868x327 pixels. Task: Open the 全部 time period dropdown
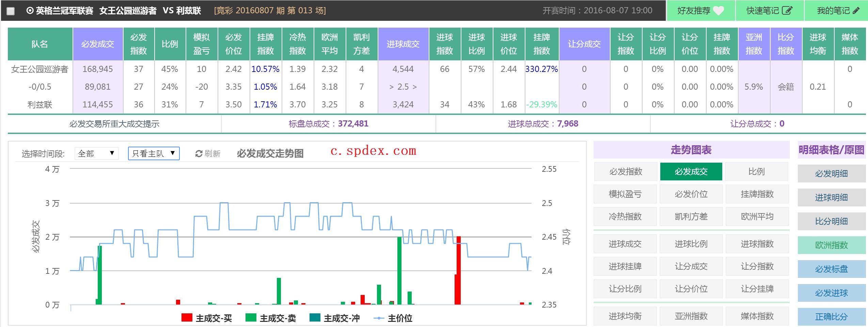[96, 153]
